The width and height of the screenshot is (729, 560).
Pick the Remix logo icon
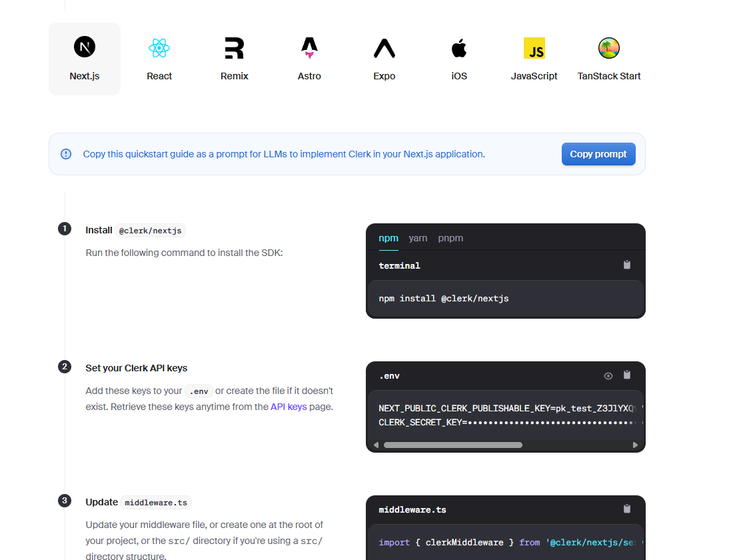coord(235,48)
